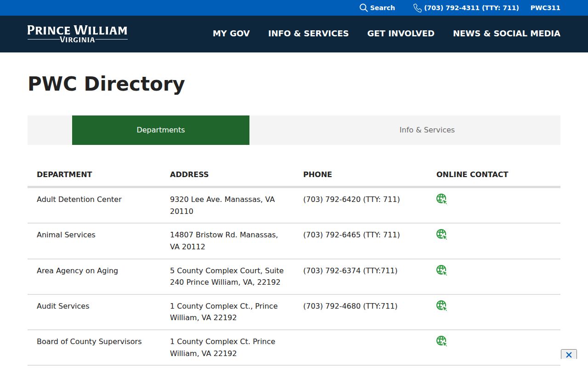The width and height of the screenshot is (588, 368).
Task: Open Board of County Supervisors online contact icon
Action: pos(441,341)
